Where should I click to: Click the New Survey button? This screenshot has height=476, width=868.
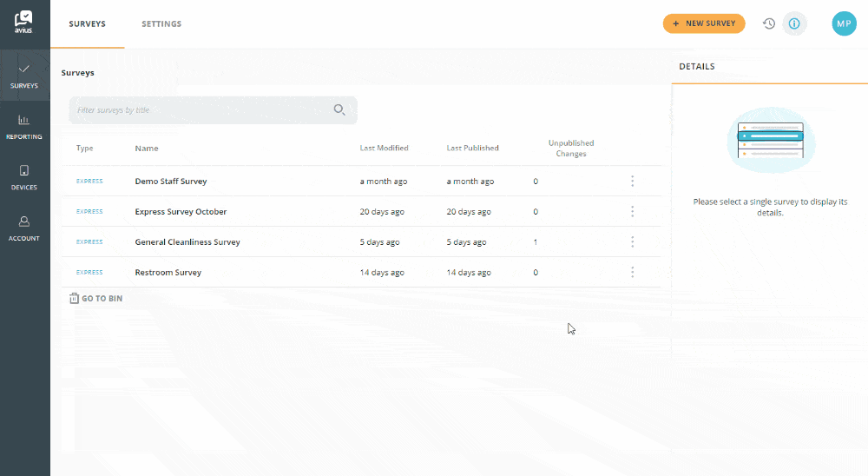[x=703, y=23]
